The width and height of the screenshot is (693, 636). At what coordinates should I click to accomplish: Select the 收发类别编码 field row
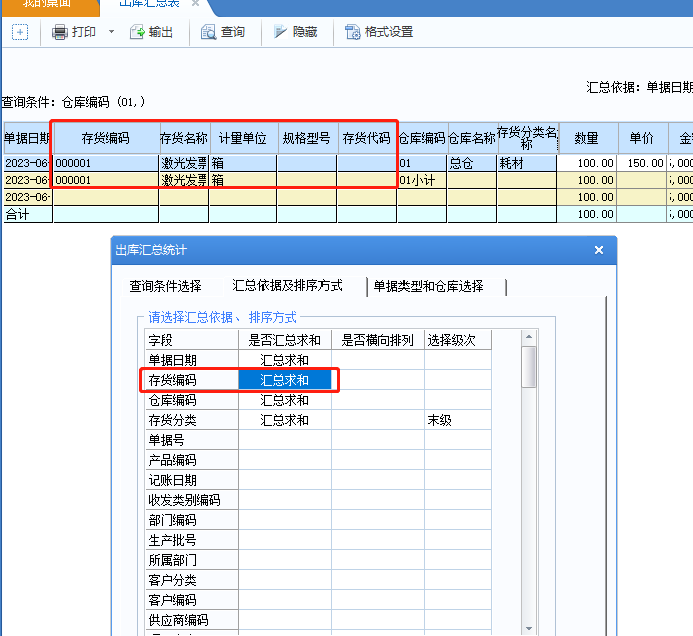coord(192,500)
